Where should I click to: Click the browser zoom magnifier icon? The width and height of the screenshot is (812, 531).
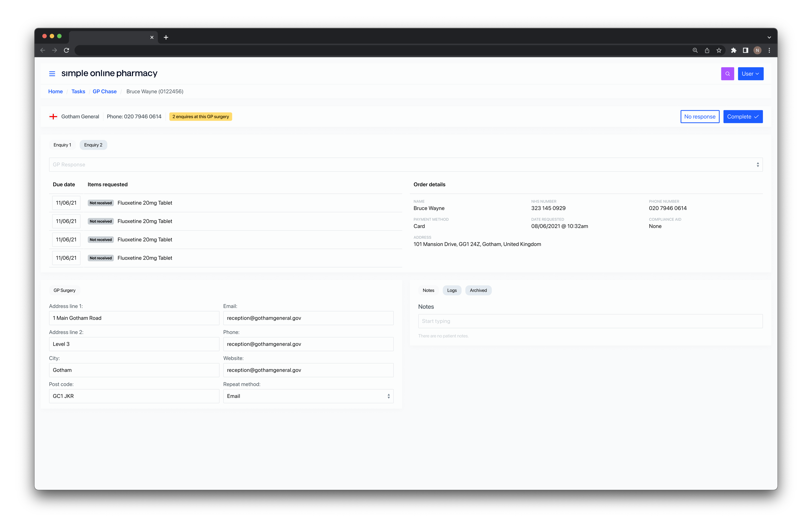tap(695, 51)
